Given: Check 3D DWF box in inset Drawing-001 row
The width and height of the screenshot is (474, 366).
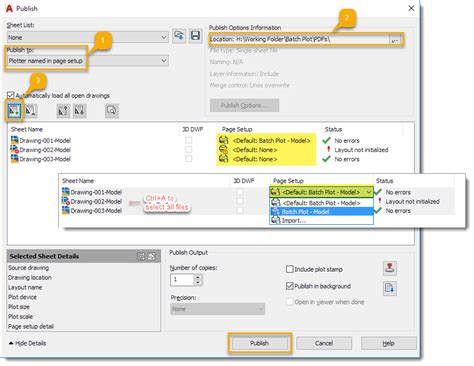Looking at the screenshot, I should click(240, 192).
